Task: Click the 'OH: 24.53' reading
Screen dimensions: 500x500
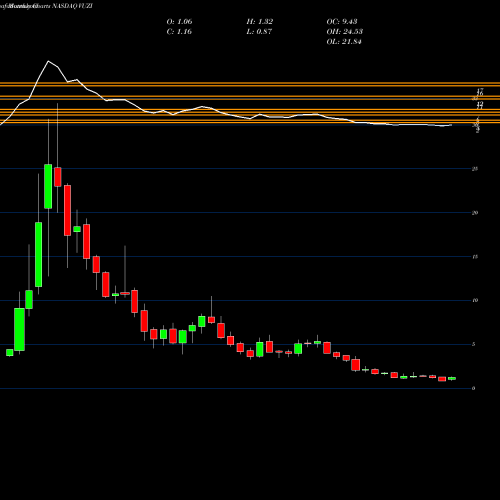Action: 345,31
